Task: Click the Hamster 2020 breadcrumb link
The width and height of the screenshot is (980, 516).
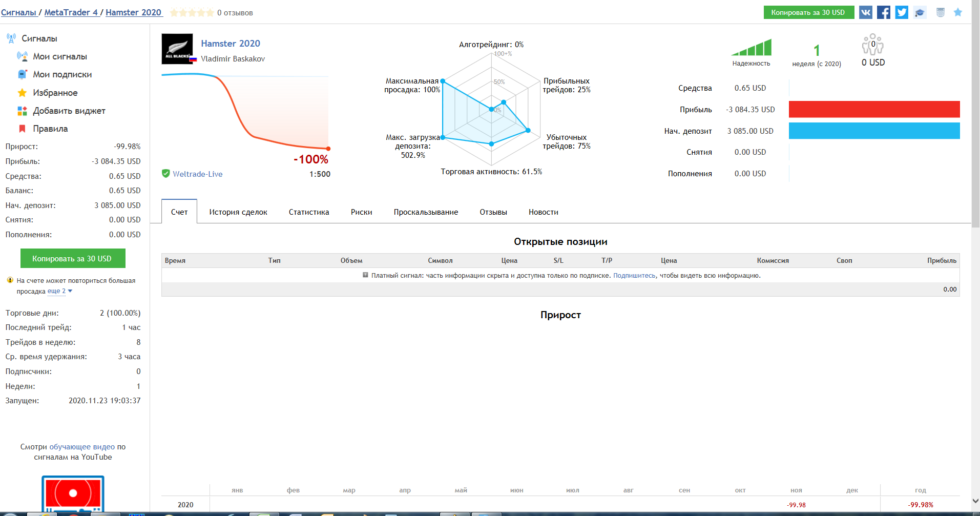Action: point(134,12)
